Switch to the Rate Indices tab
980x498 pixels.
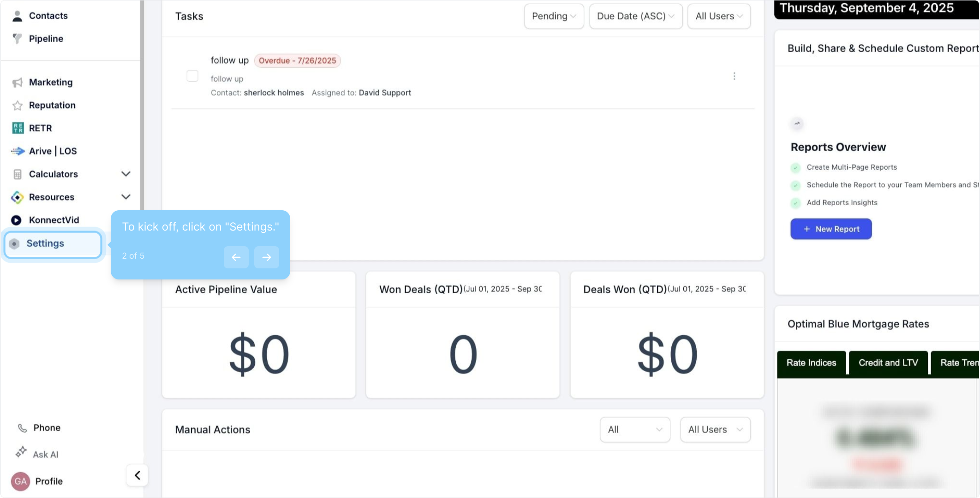tap(811, 363)
